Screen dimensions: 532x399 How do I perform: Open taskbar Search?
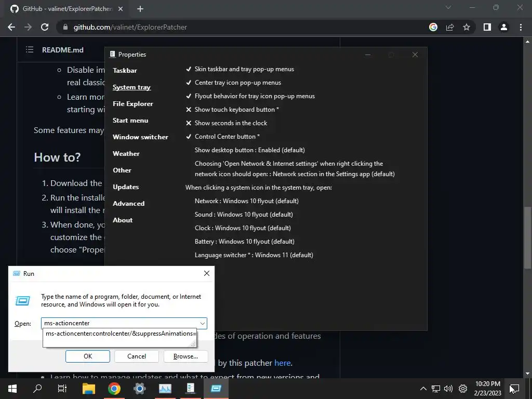pyautogui.click(x=37, y=389)
